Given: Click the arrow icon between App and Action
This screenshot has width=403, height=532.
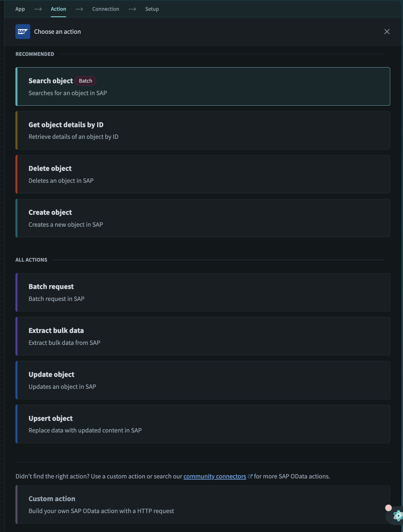Looking at the screenshot, I should [38, 9].
